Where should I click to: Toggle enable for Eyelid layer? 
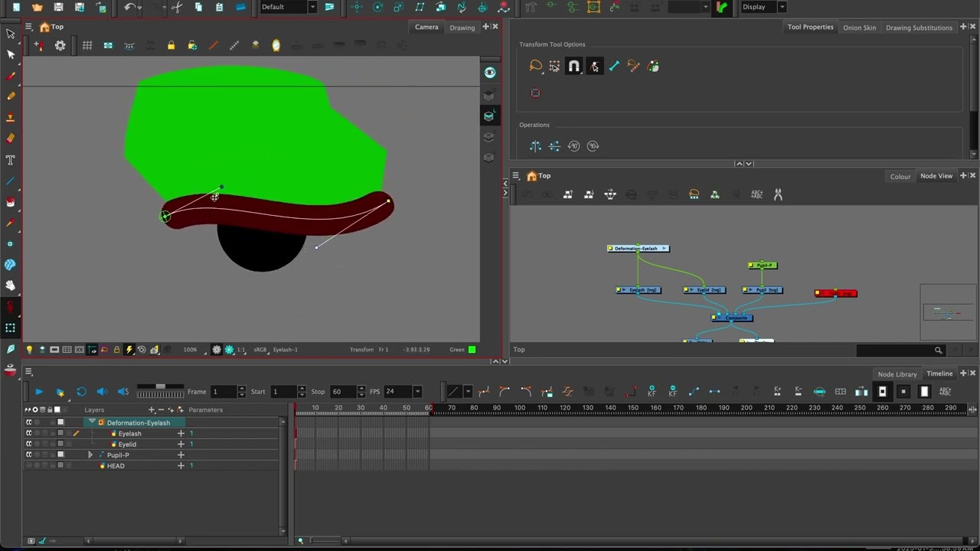point(29,444)
